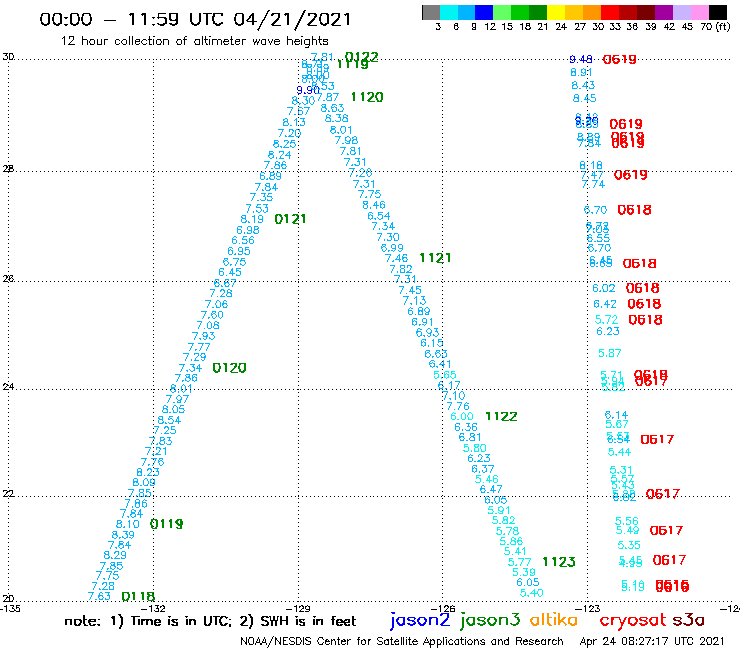The image size is (740, 650).
Task: Click the purple 39–42 ft legend swatch
Action: (664, 12)
